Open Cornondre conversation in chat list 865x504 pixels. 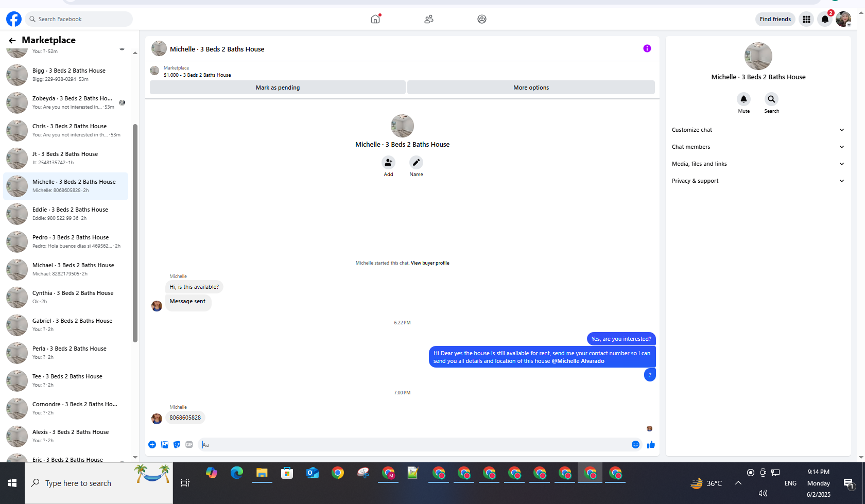coord(66,409)
